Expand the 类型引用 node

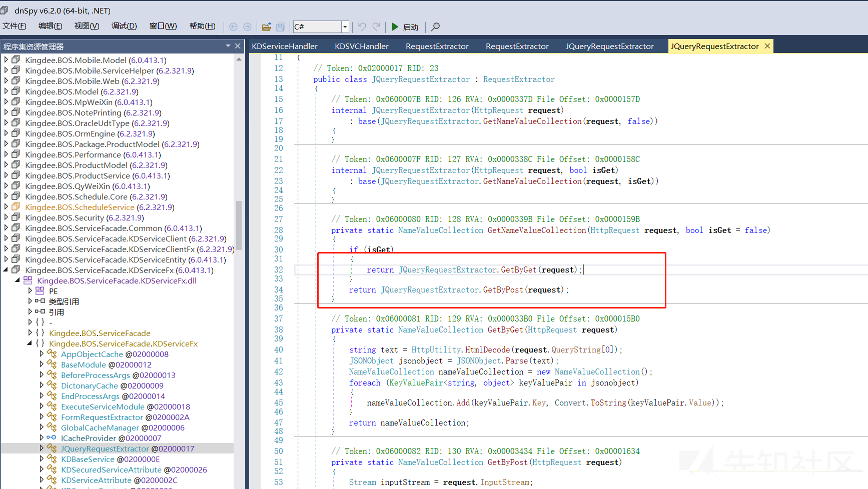[x=30, y=301]
